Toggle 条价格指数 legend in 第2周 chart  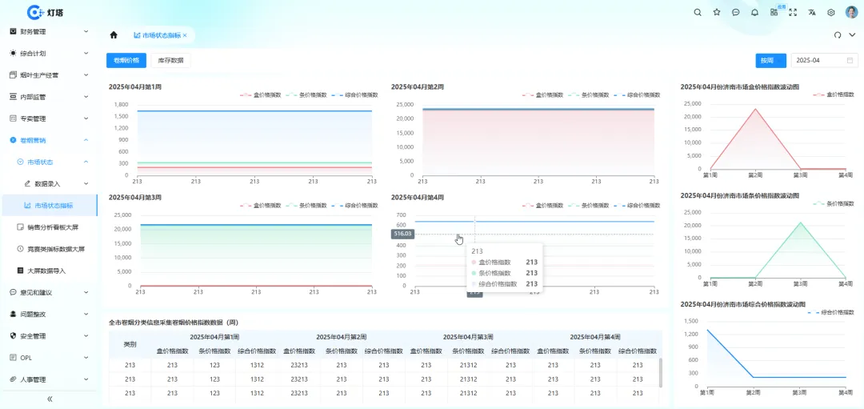pos(588,95)
